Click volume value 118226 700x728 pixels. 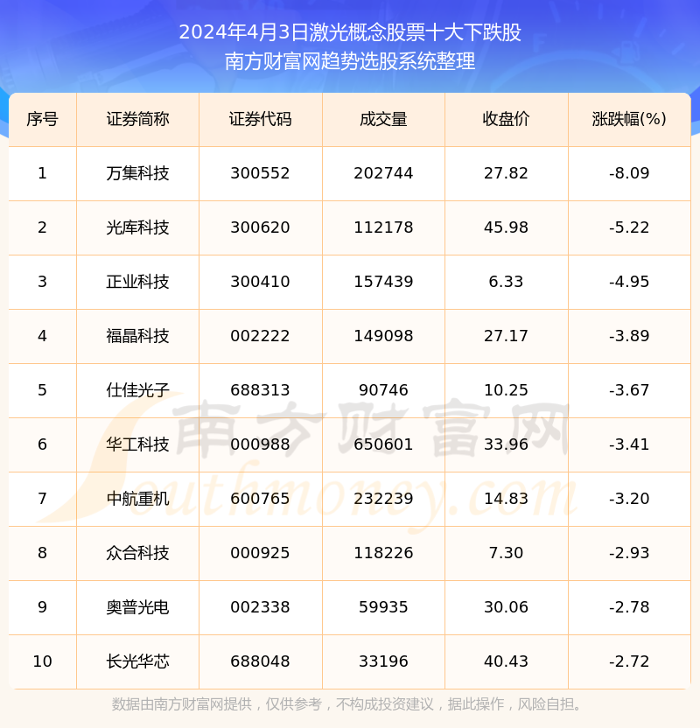[x=383, y=553]
